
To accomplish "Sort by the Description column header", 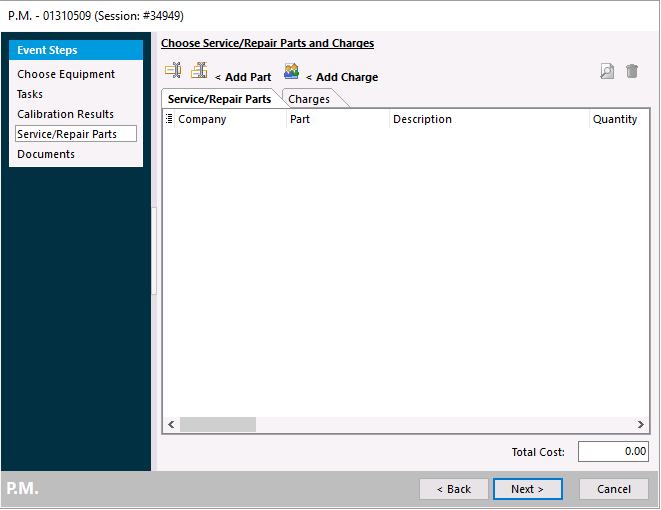I will [x=422, y=119].
